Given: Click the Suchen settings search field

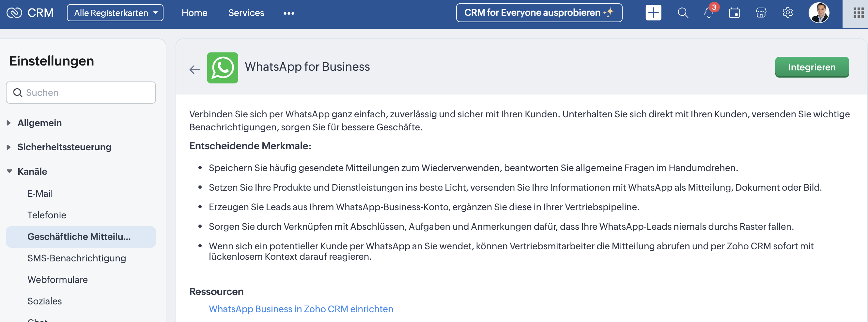Looking at the screenshot, I should 81,93.
